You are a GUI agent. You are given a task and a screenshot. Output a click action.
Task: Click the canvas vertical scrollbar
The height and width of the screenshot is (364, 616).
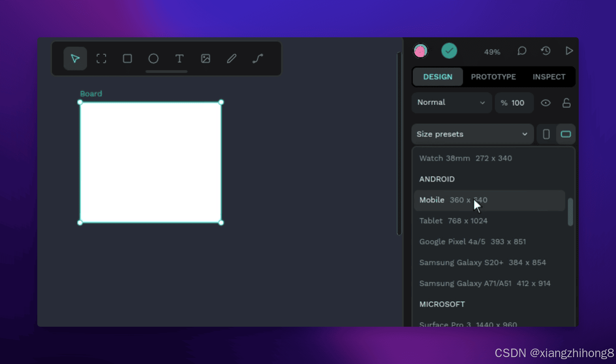tap(399, 143)
